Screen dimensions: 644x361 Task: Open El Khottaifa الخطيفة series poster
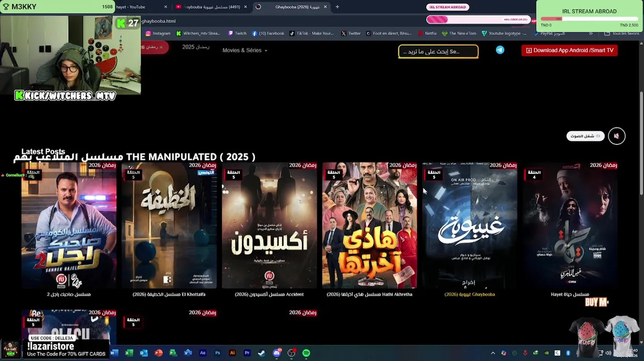(x=169, y=225)
